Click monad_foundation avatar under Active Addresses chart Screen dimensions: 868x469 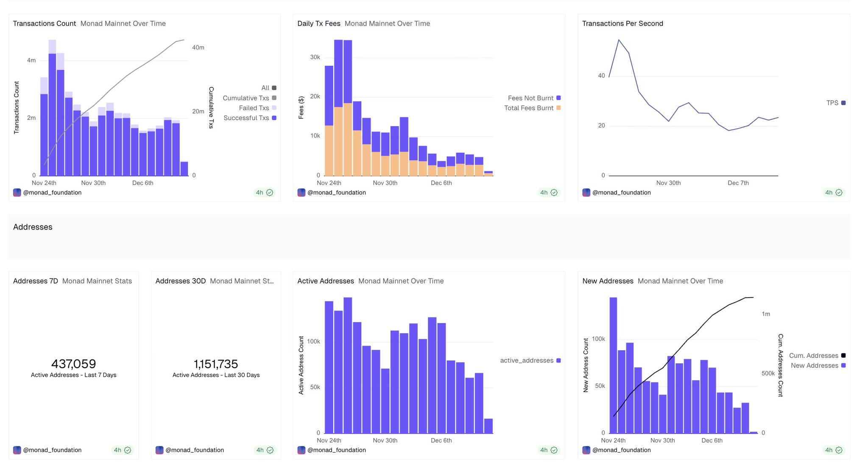301,450
